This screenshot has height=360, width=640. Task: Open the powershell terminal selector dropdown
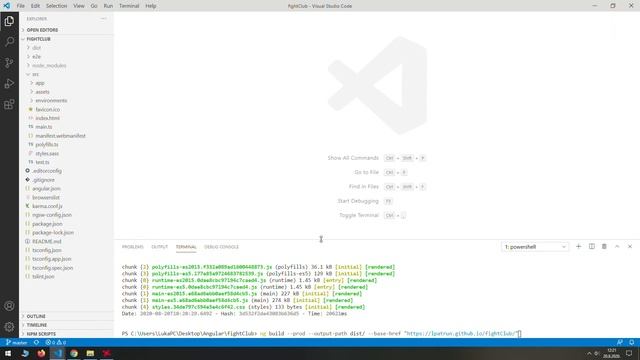(x=535, y=247)
